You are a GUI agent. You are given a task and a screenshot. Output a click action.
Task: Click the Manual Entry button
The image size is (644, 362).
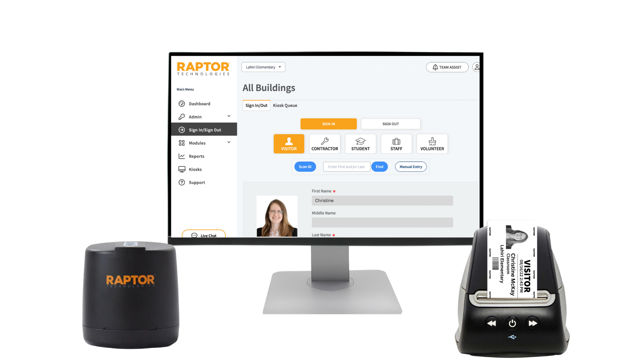pos(410,167)
